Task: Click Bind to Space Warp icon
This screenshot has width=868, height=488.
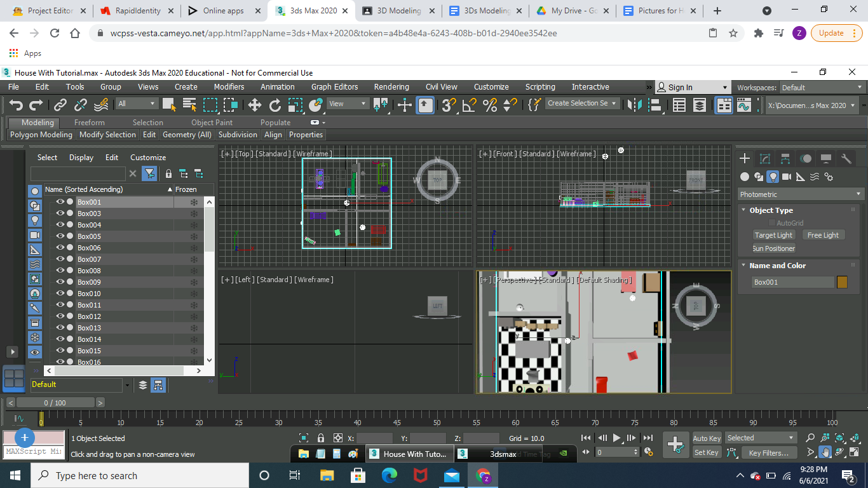Action: 101,105
